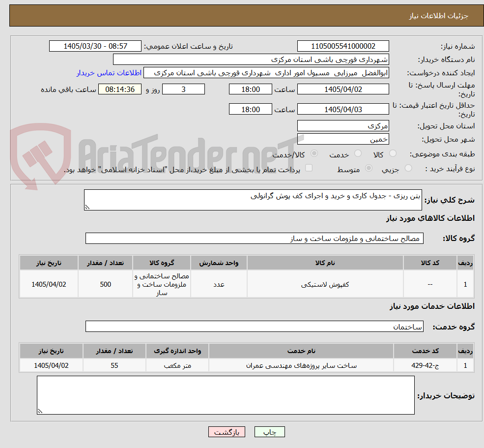The height and width of the screenshot is (448, 484).
Task: Click the request creator field ابوالفضل میرزایی
Action: pos(266,73)
